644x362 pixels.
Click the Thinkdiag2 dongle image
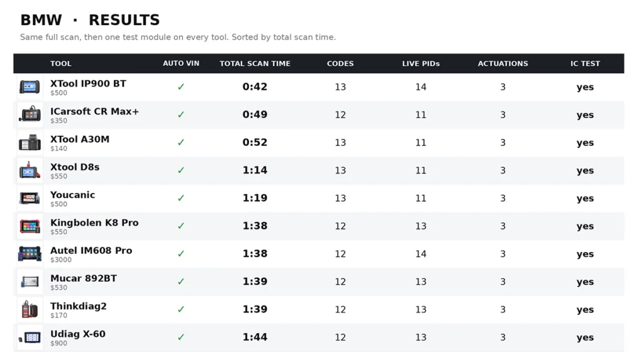(30, 309)
